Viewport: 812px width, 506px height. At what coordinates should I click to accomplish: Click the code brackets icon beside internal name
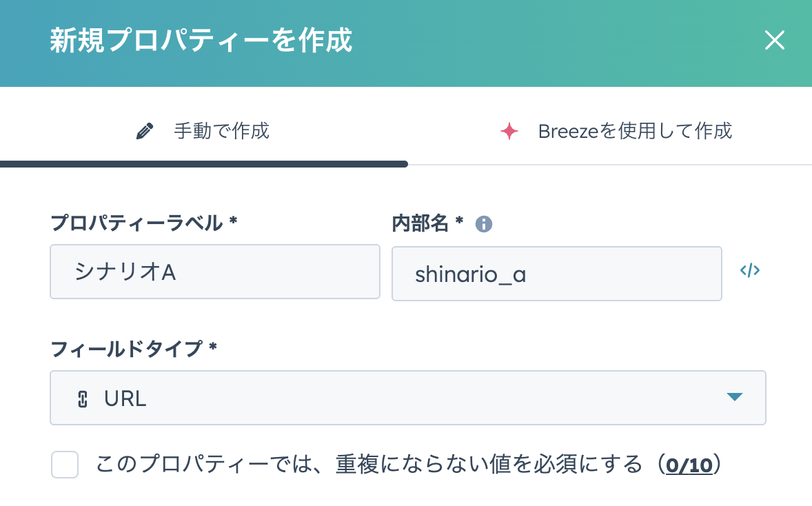click(750, 271)
